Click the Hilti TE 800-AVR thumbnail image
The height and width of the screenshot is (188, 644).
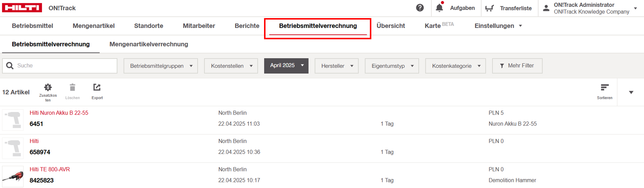[x=13, y=176]
